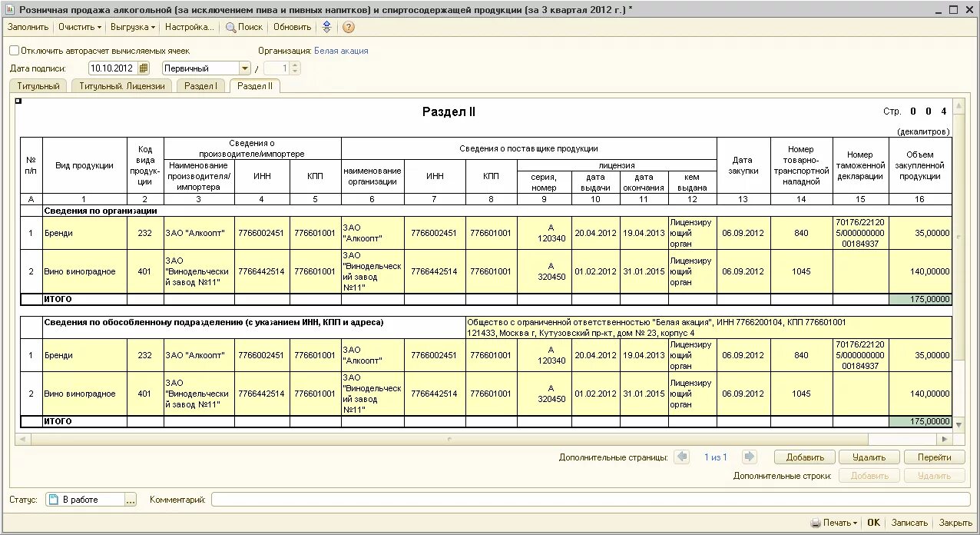Click the vertical scrollbar down arrow
The height and width of the screenshot is (535, 980).
tap(958, 424)
